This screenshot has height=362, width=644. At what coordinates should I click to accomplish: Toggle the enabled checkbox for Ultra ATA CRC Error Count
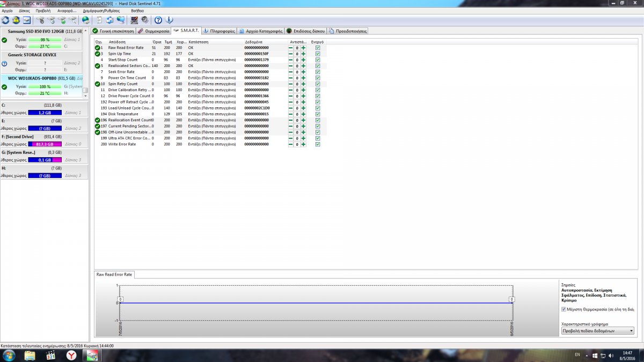pyautogui.click(x=318, y=138)
